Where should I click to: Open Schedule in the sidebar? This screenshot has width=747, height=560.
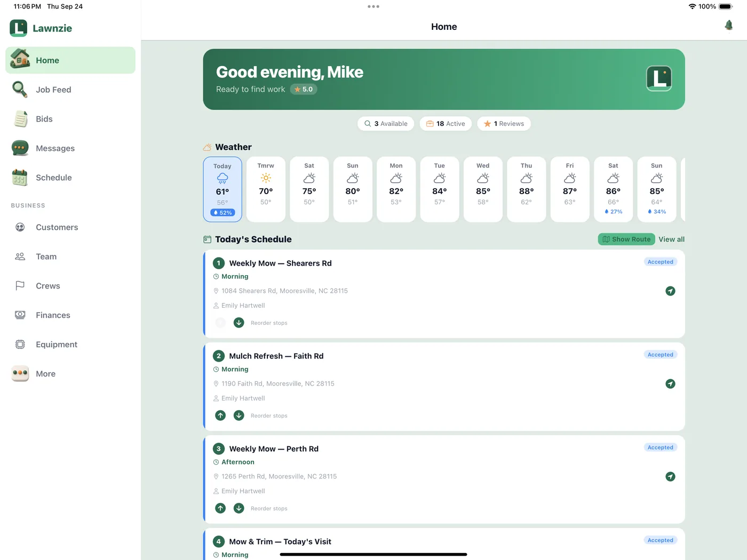70,178
